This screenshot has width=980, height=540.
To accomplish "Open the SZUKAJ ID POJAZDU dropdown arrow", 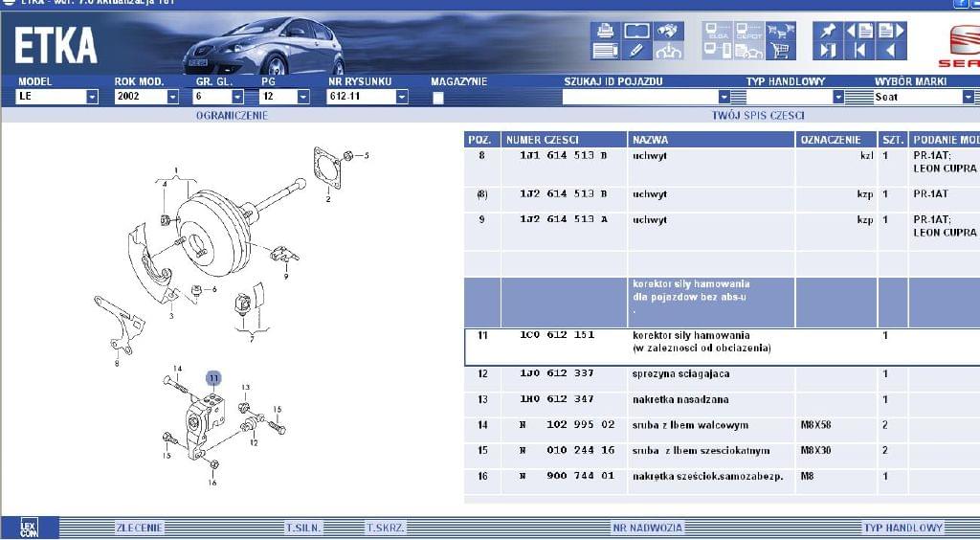I will point(724,97).
